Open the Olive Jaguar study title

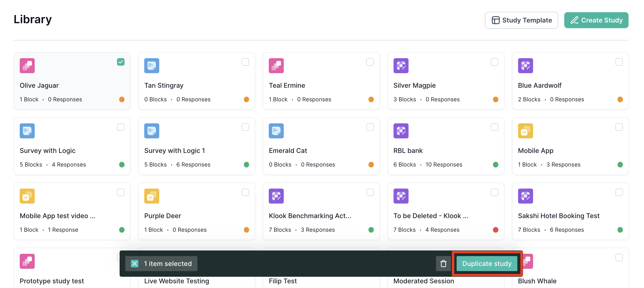39,85
